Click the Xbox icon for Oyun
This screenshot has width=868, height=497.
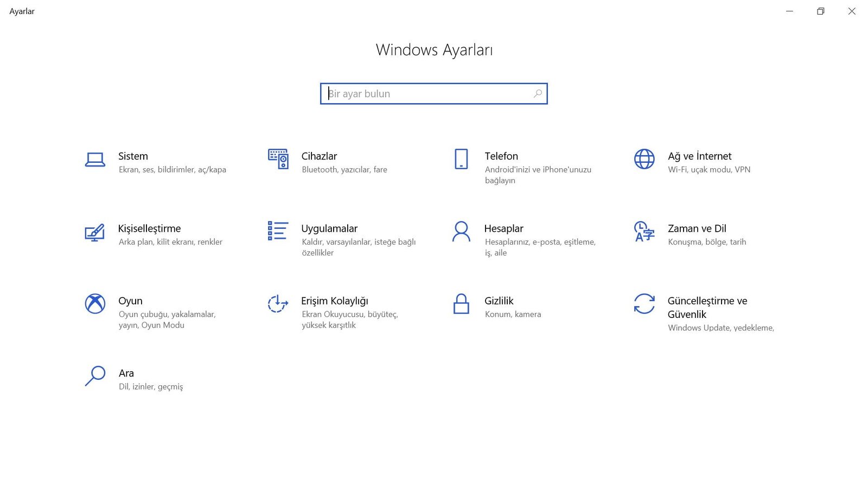pos(95,304)
